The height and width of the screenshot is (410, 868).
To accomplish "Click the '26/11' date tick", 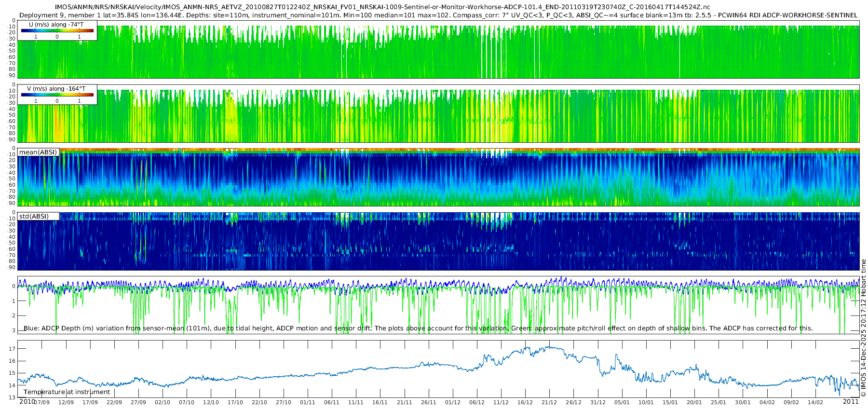I will [428, 402].
